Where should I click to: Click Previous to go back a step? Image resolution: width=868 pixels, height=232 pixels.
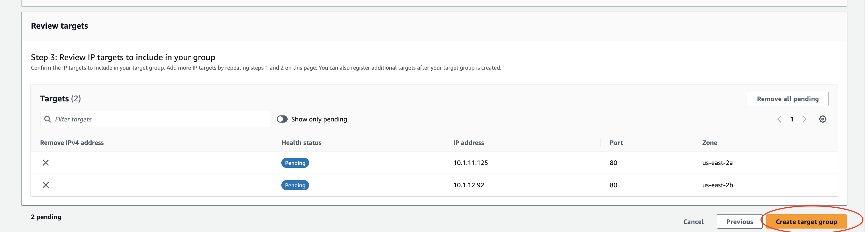click(740, 222)
